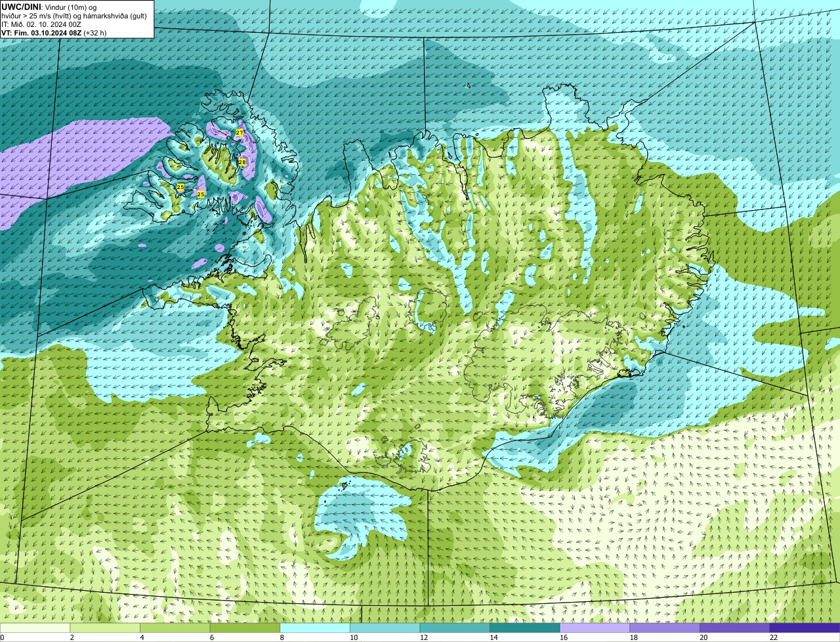
Task: Click the legend scale value 10
Action: 354,637
